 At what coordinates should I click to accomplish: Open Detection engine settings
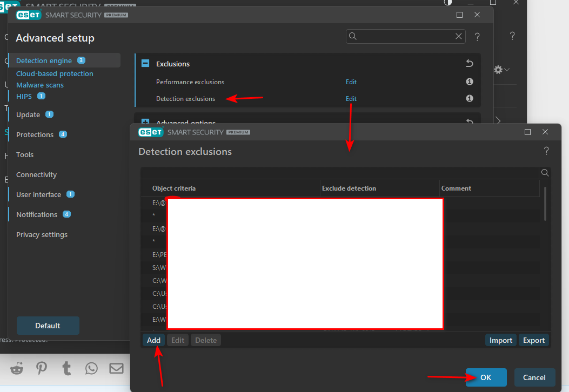pyautogui.click(x=44, y=60)
